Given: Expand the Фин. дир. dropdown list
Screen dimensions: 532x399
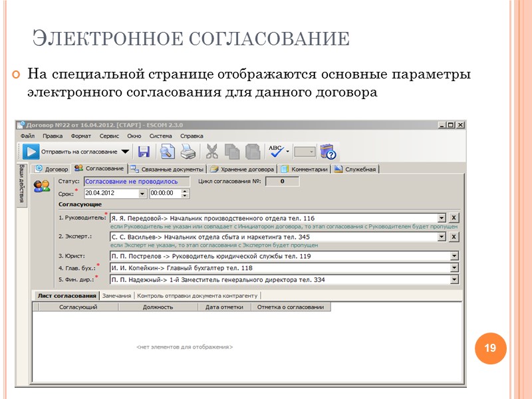Looking at the screenshot, I should click(x=454, y=279).
